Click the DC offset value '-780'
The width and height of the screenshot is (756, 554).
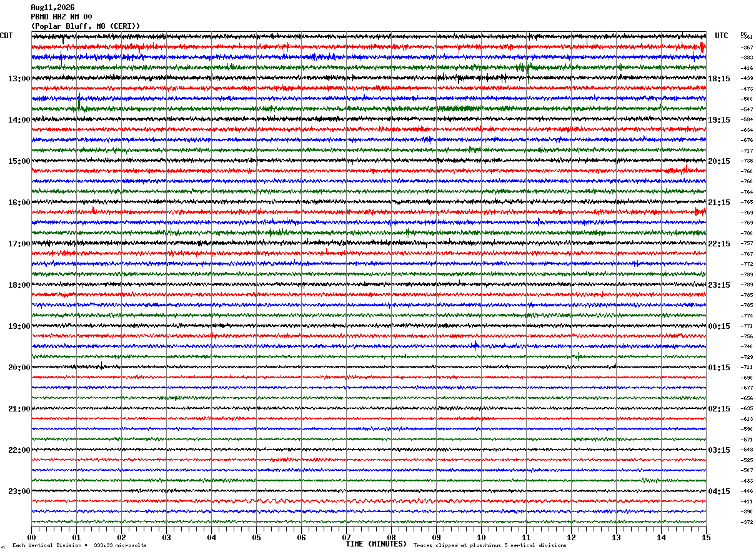(x=747, y=233)
